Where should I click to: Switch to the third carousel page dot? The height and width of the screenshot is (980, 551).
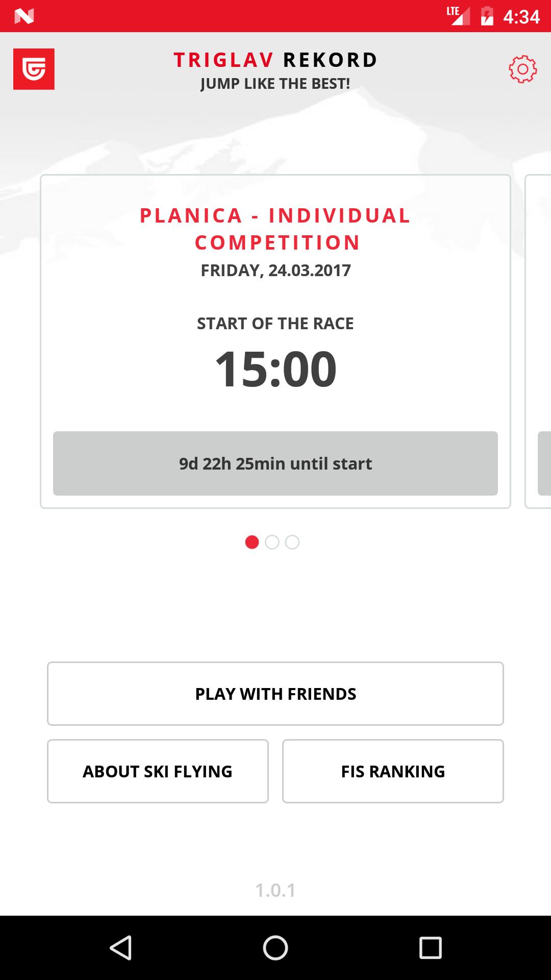292,542
